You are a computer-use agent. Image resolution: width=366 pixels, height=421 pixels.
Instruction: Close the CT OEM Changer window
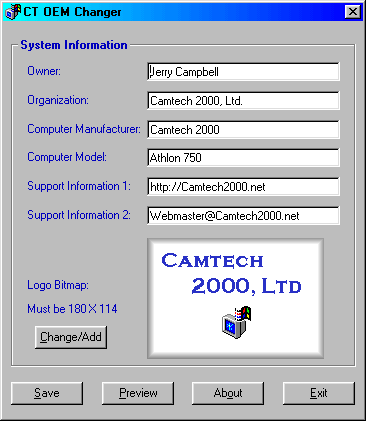(x=353, y=12)
